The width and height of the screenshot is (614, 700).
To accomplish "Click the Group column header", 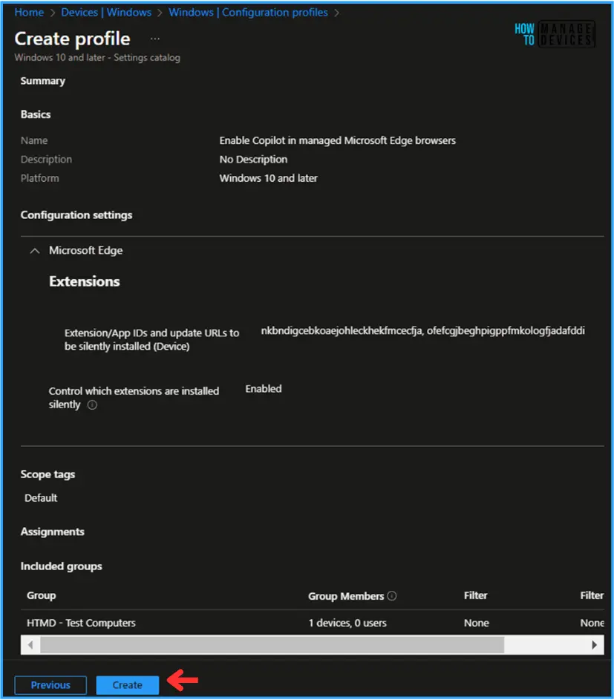I will click(x=41, y=595).
